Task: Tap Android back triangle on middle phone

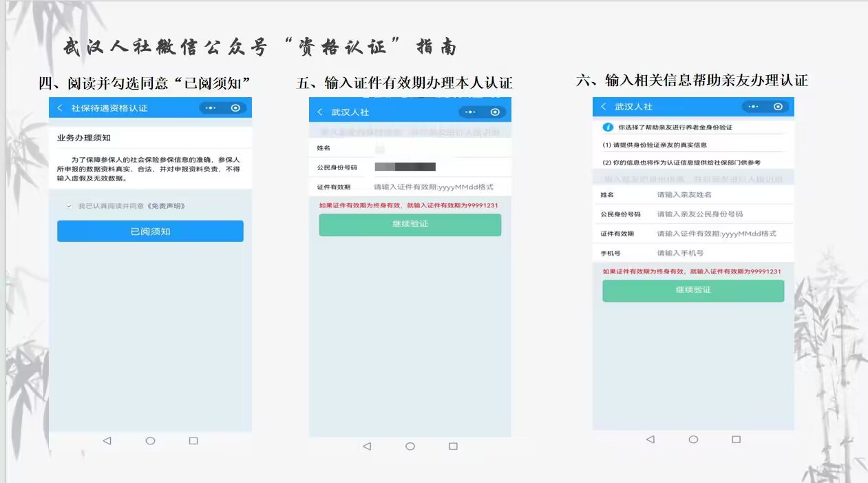Action: pyautogui.click(x=367, y=446)
